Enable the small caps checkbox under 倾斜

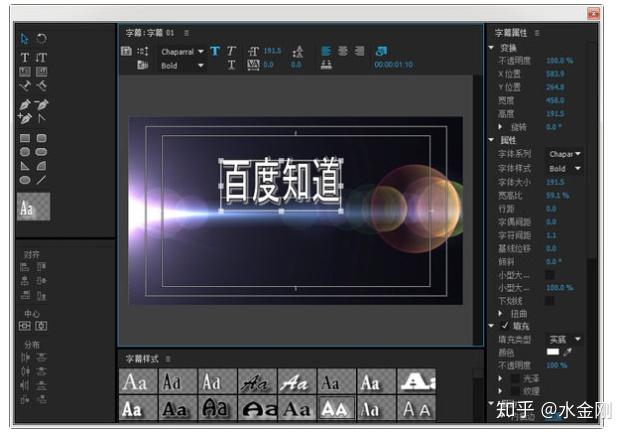coord(550,275)
